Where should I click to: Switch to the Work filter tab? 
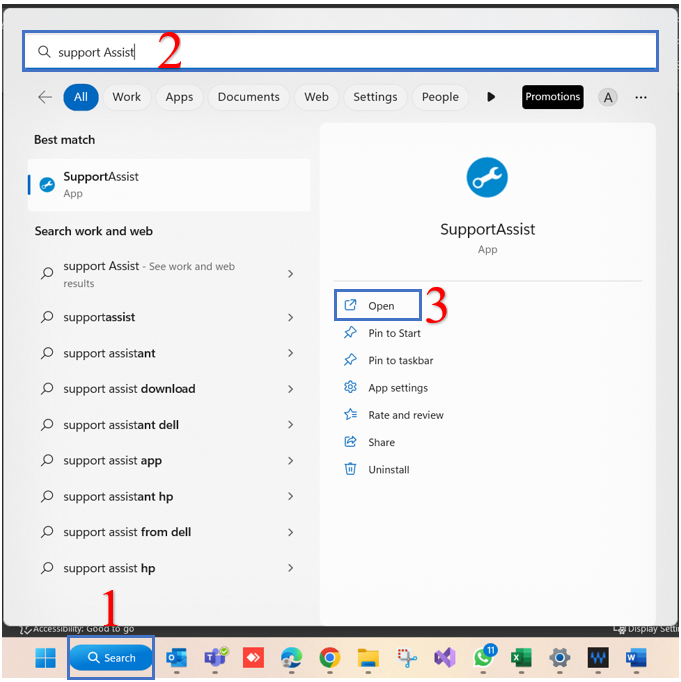[x=127, y=97]
